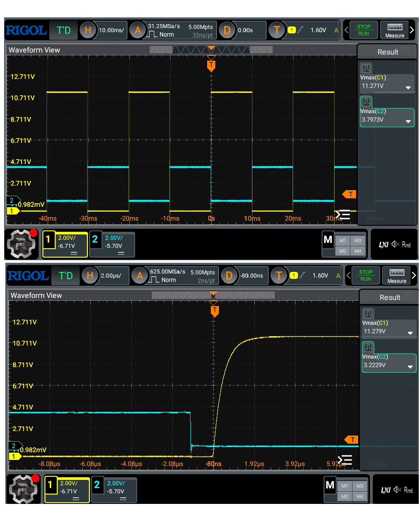Screen dimensions: 420x510
Task: Click right arrow beside Measure, top scope
Action: [x=411, y=30]
